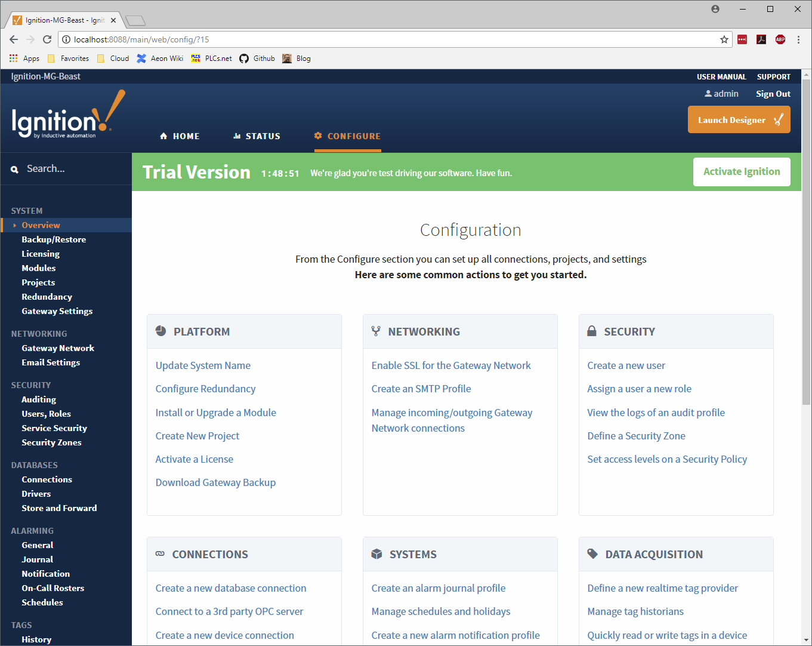Open the PLCs.net bookmark

[x=211, y=59]
